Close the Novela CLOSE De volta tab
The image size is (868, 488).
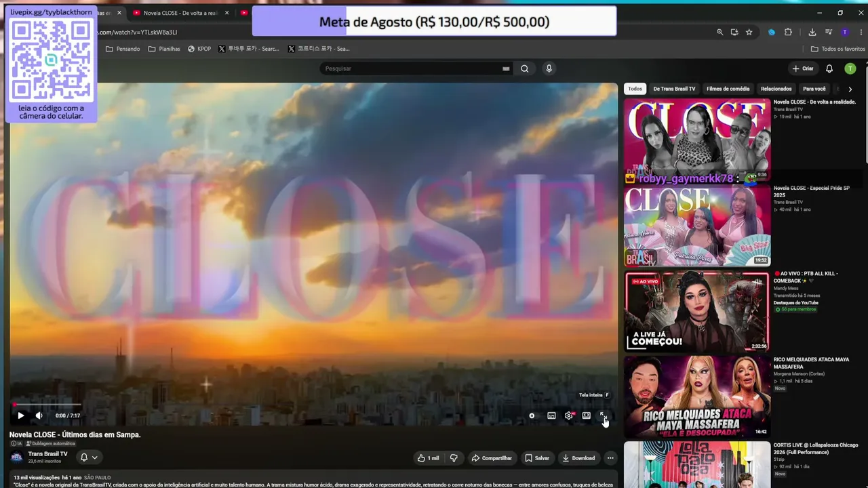227,13
